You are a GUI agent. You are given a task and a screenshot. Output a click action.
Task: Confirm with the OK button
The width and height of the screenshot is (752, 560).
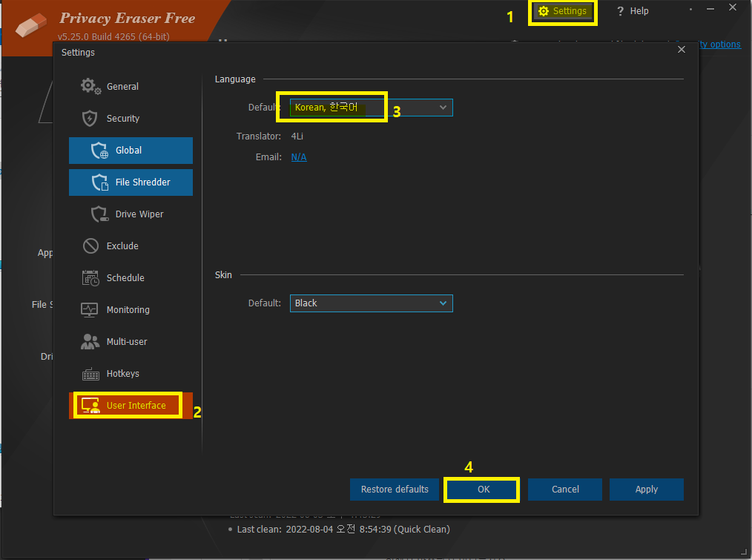(x=483, y=490)
